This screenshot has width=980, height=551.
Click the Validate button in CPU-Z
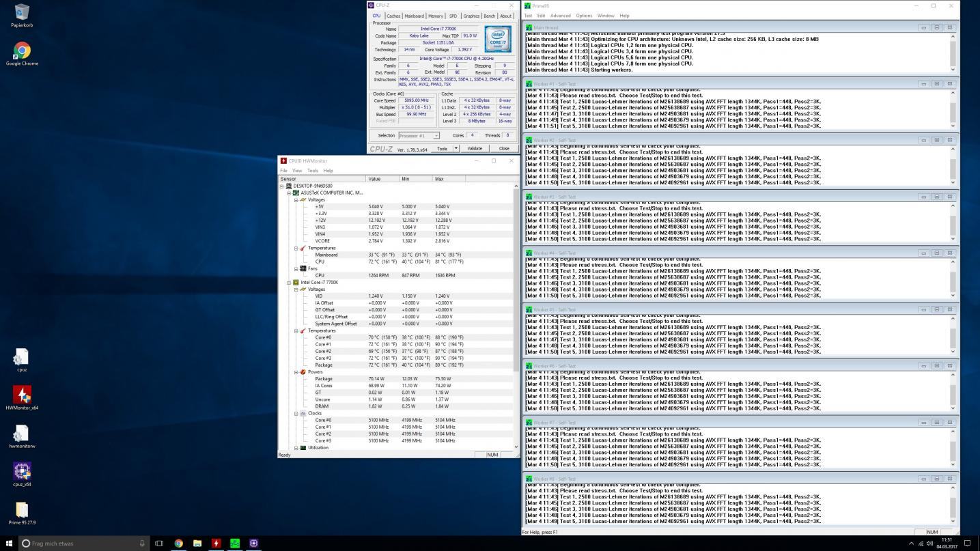point(475,148)
